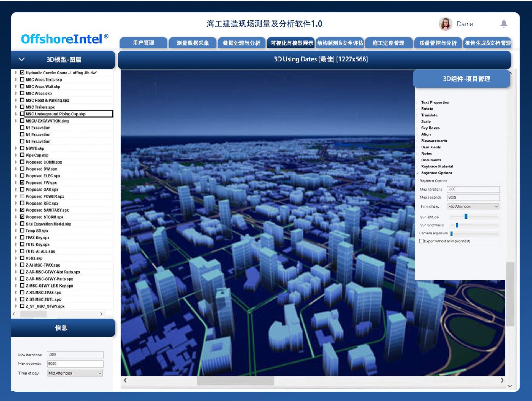
Task: Expand Proposed GAS.spx tree node
Action: click(16, 189)
